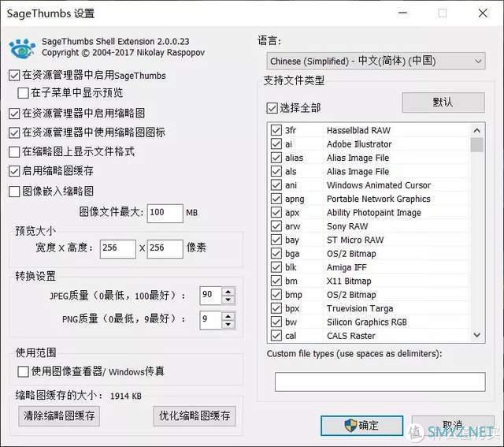The height and width of the screenshot is (447, 504).
Task: Uncheck the bga OS/2 Bitmap type
Action: (x=276, y=253)
